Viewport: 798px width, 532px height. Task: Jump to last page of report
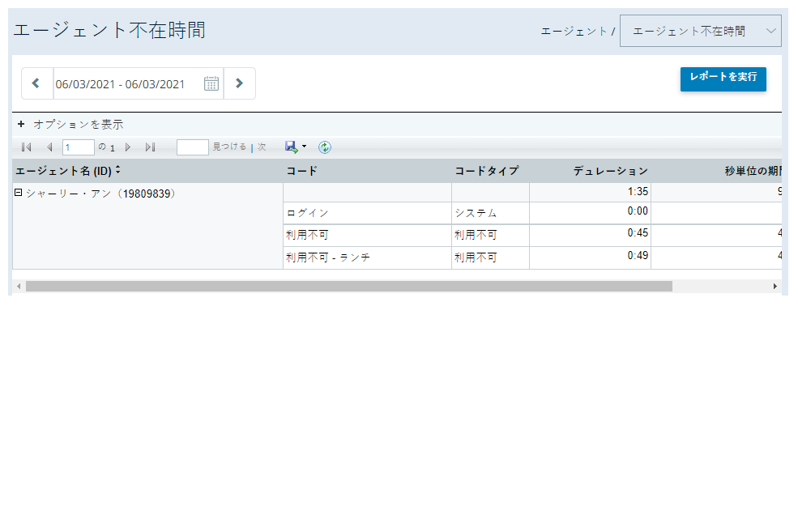[150, 147]
